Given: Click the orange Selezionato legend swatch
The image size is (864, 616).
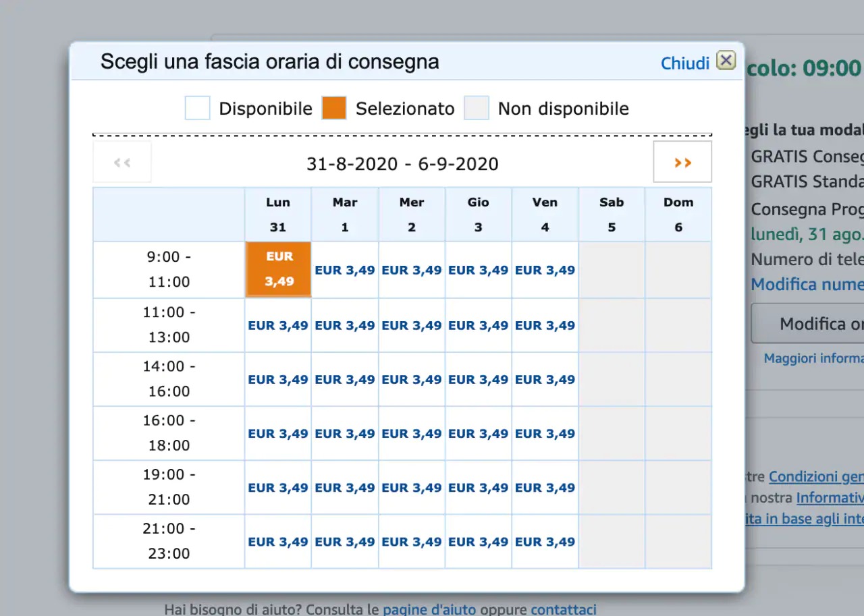Looking at the screenshot, I should click(333, 108).
